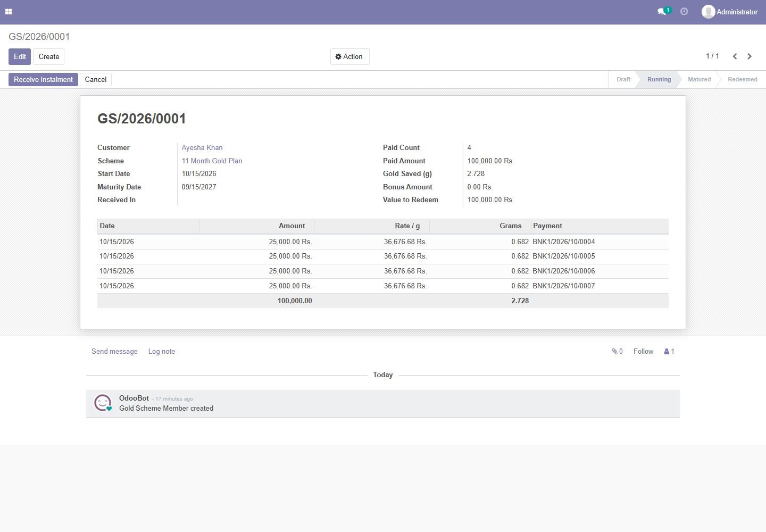Sort table by Payment column header
Image resolution: width=766 pixels, height=532 pixels.
click(600, 226)
